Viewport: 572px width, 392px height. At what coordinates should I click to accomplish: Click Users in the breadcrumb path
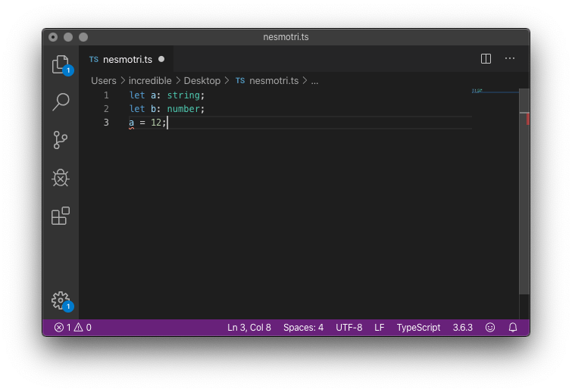[104, 80]
